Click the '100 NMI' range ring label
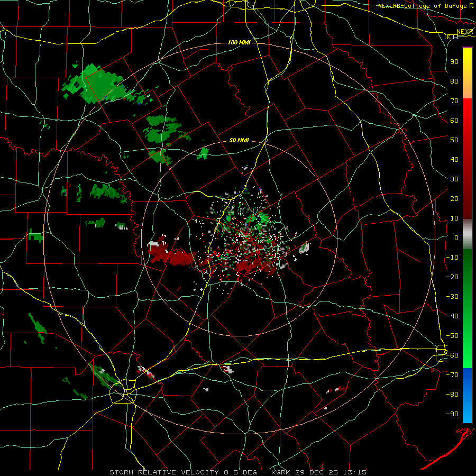This screenshot has height=476, width=476. pyautogui.click(x=239, y=42)
